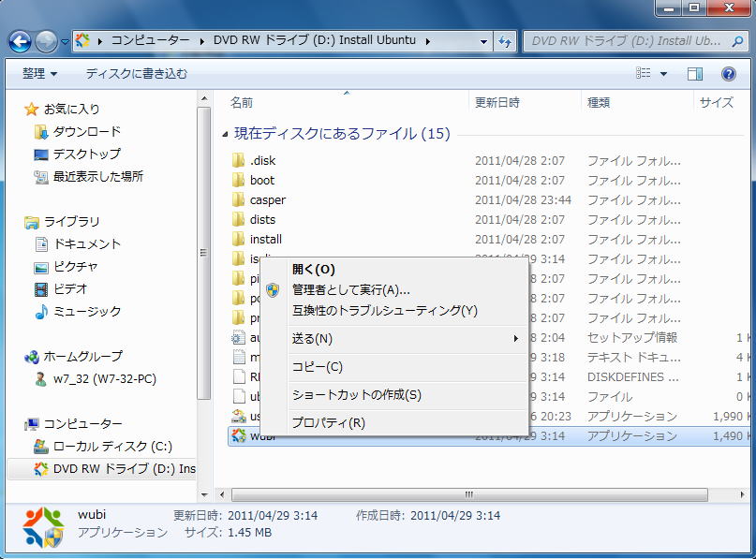Choose ショートカットの作成(S) in the context menu
The height and width of the screenshot is (559, 756).
(393, 395)
